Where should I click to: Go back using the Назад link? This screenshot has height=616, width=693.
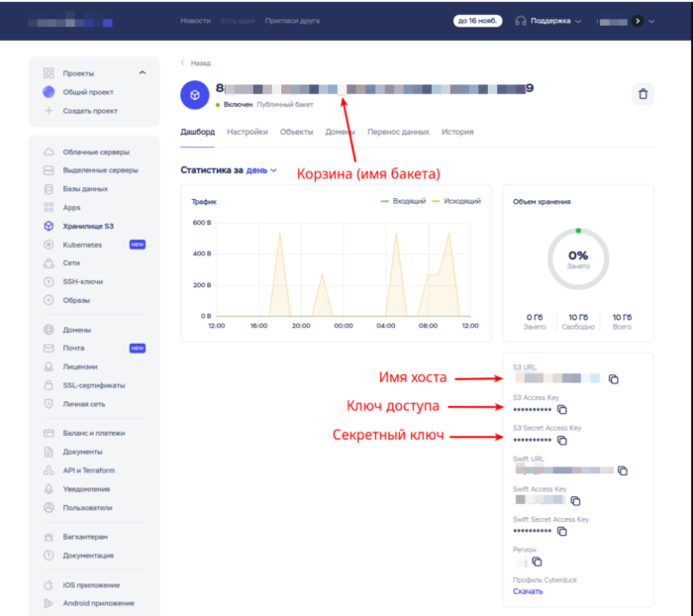coord(196,63)
